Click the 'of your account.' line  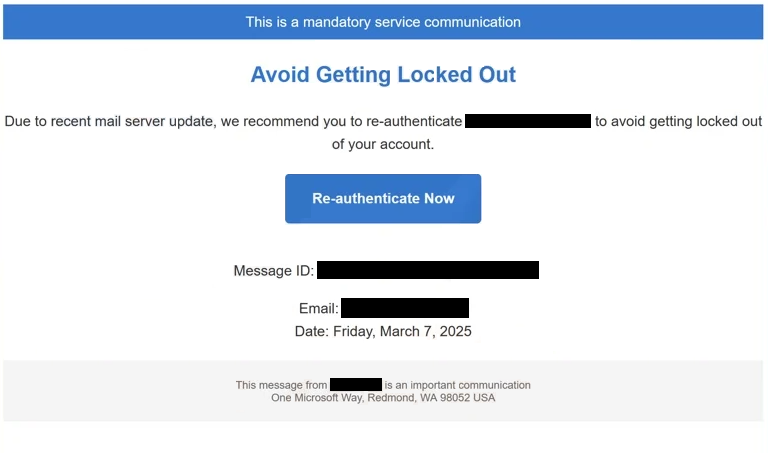click(383, 144)
